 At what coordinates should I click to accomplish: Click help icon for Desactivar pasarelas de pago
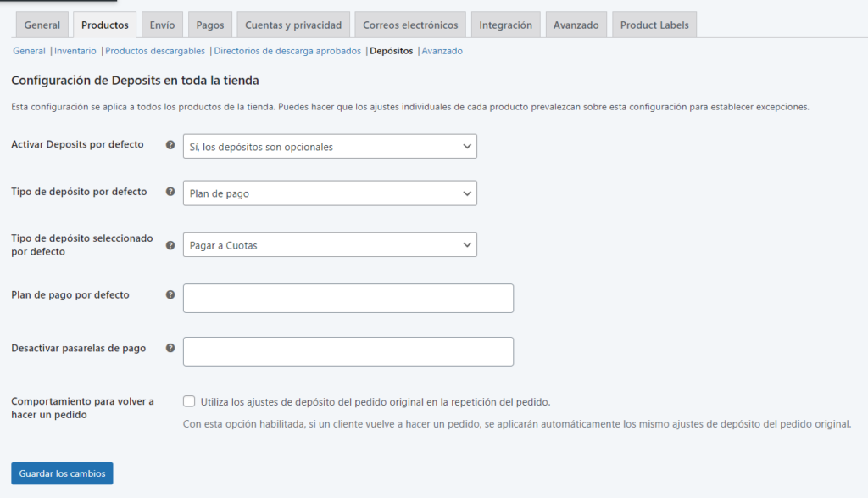[170, 349]
